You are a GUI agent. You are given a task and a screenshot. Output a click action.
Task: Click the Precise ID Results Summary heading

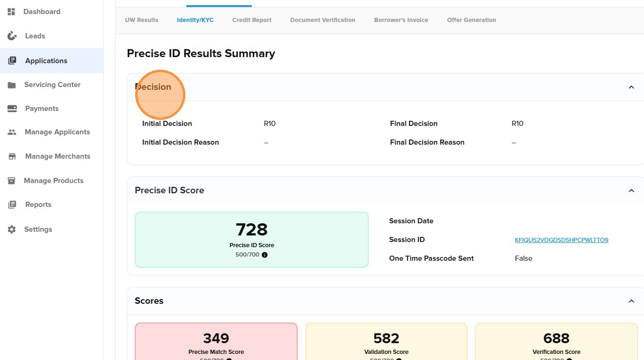(x=201, y=53)
